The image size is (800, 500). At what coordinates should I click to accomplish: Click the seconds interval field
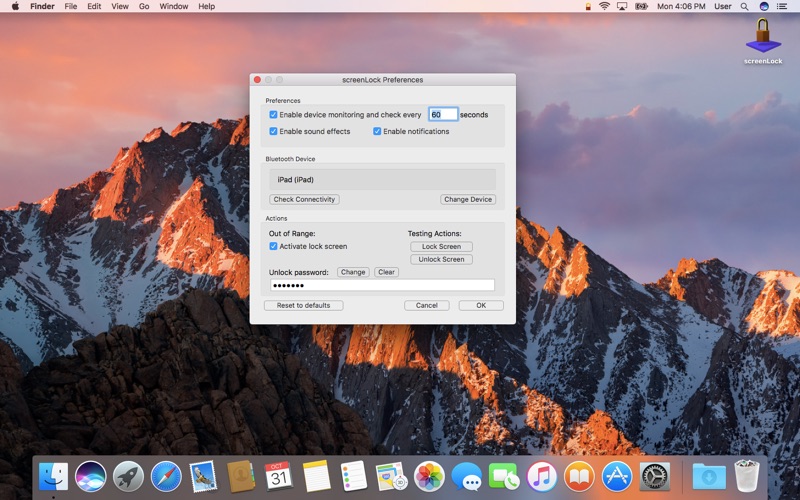443,114
